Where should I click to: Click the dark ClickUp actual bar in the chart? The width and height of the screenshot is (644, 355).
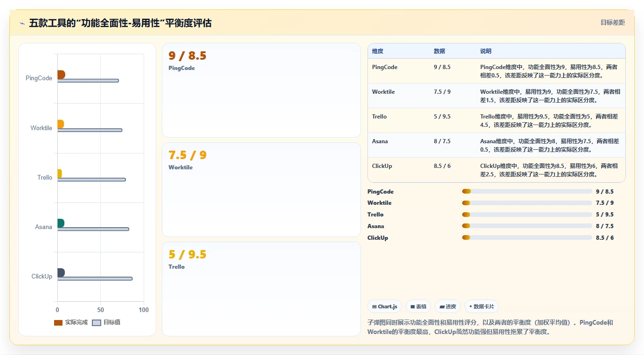point(61,272)
